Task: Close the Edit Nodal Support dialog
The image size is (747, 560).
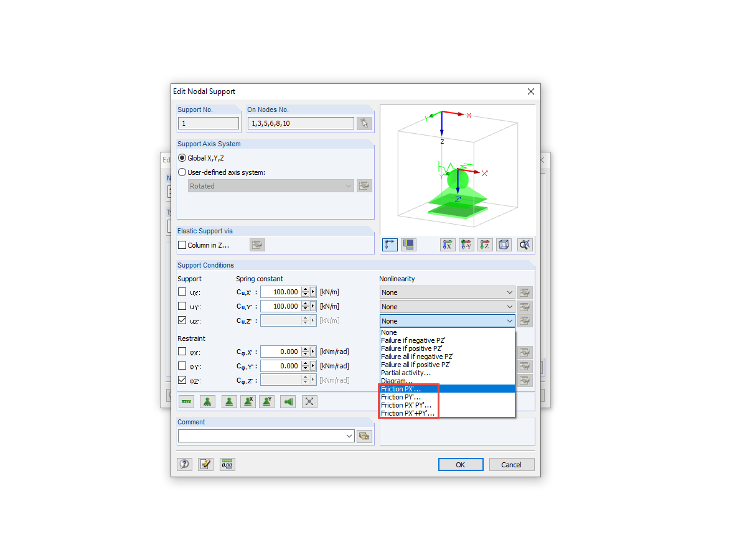Action: (x=530, y=91)
